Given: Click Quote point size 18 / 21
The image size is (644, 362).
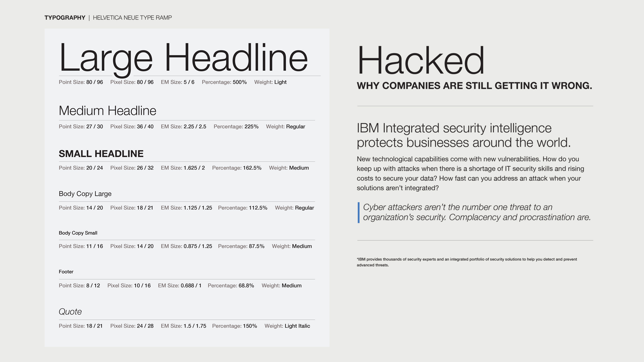Looking at the screenshot, I should 94,326.
